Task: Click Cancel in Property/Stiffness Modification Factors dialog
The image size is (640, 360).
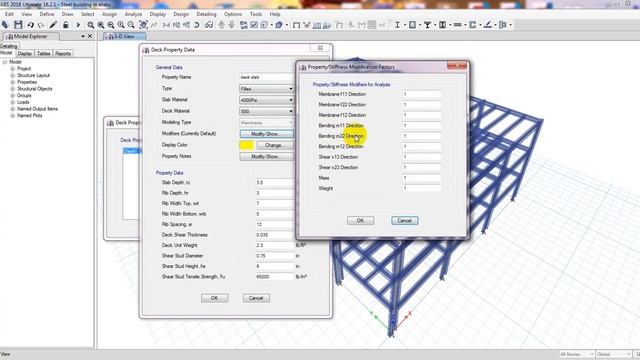Action: tap(404, 220)
